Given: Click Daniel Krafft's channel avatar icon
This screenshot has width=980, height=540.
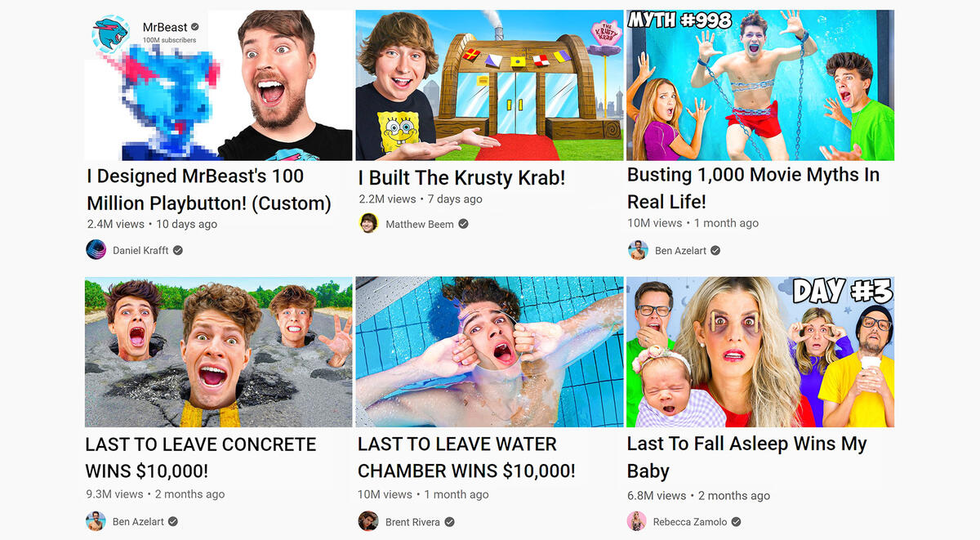Looking at the screenshot, I should click(x=96, y=250).
